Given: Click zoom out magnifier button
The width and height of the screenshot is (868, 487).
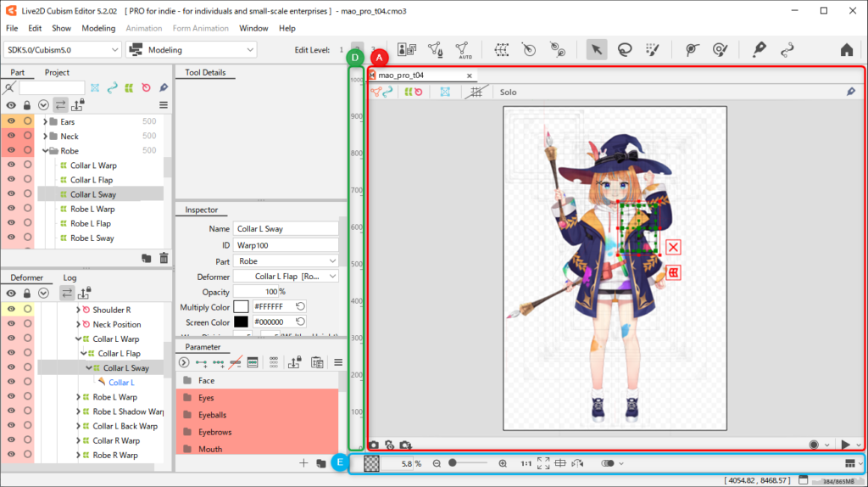Looking at the screenshot, I should click(x=437, y=463).
